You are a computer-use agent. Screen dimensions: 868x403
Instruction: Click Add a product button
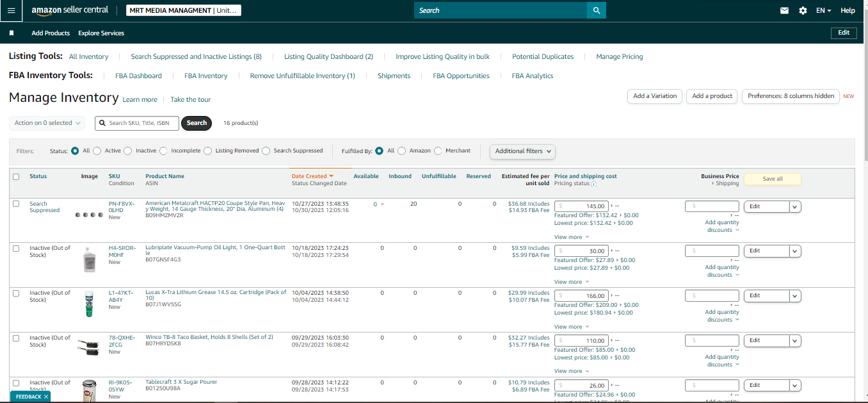712,96
